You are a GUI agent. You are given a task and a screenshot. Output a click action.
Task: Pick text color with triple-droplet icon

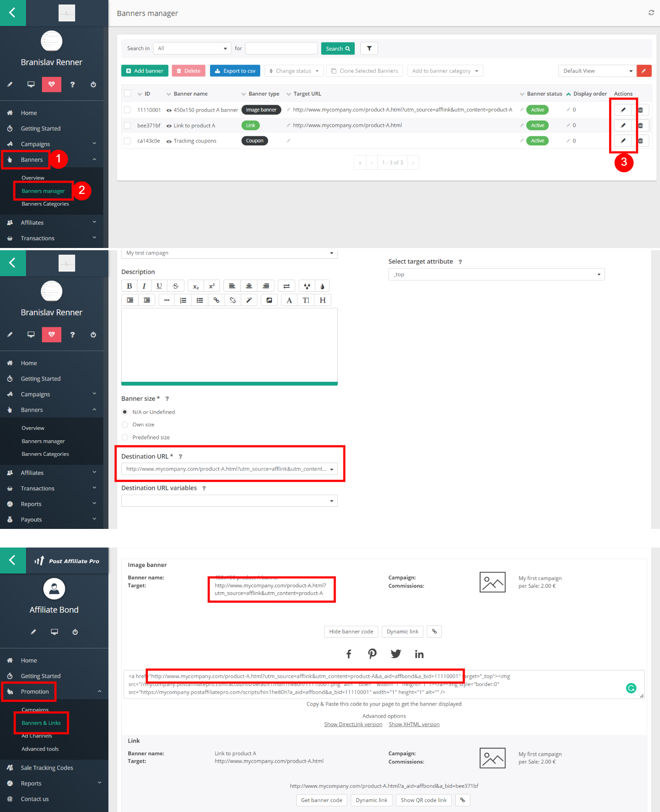click(x=307, y=286)
